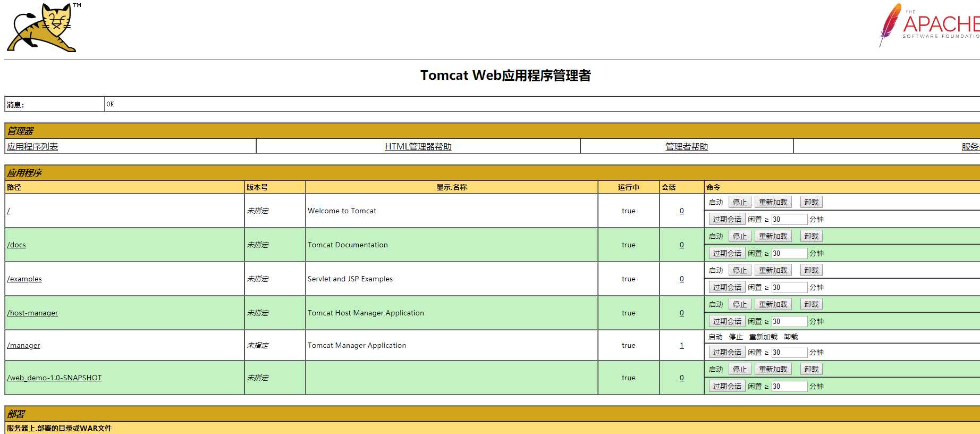Click 服务器上.部署的目录或WAR文件 heading

click(59, 428)
